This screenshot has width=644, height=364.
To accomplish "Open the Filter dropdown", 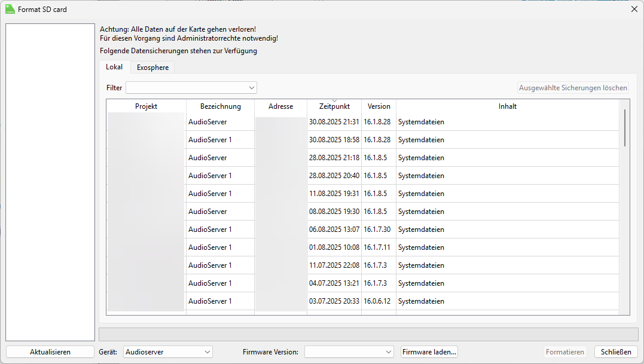I will coord(191,88).
